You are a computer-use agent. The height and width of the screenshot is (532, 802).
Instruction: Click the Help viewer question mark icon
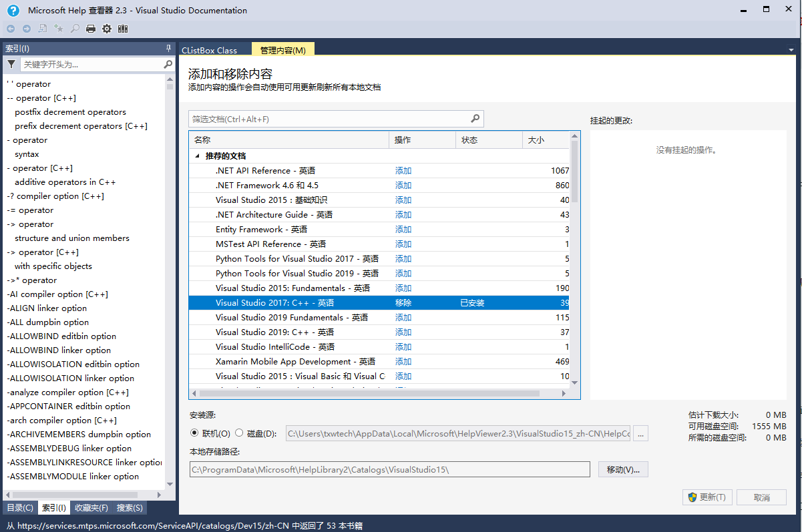(13, 10)
